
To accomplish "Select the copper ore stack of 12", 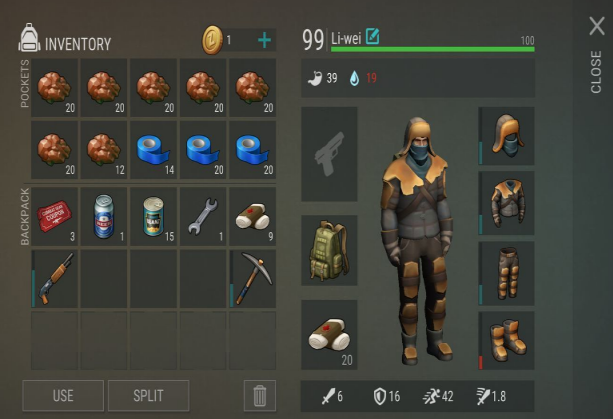I will tap(104, 150).
